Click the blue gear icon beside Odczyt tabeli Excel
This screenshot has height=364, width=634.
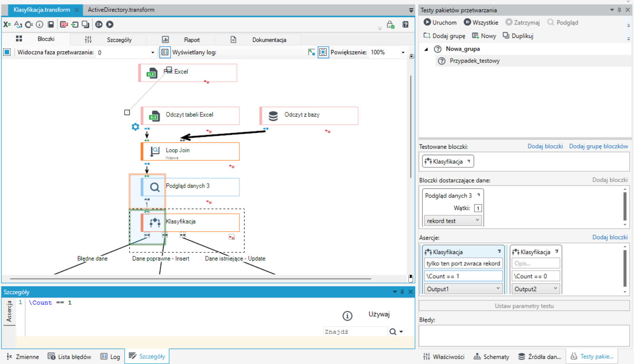pos(135,127)
